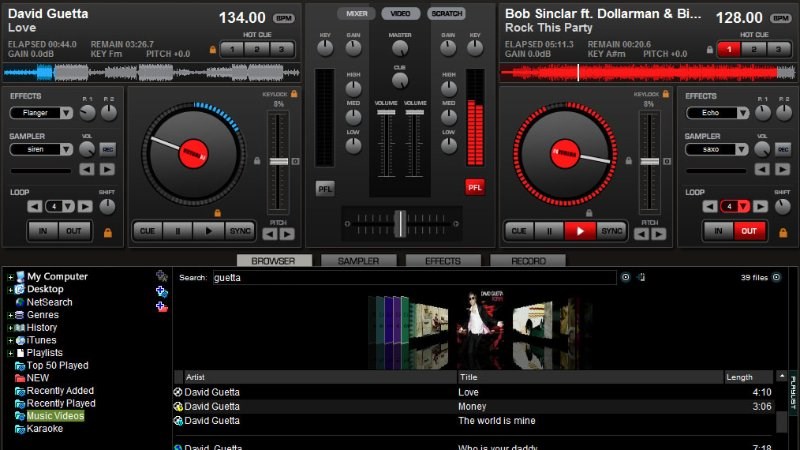The image size is (800, 450).
Task: Play the left deck track
Action: [208, 231]
